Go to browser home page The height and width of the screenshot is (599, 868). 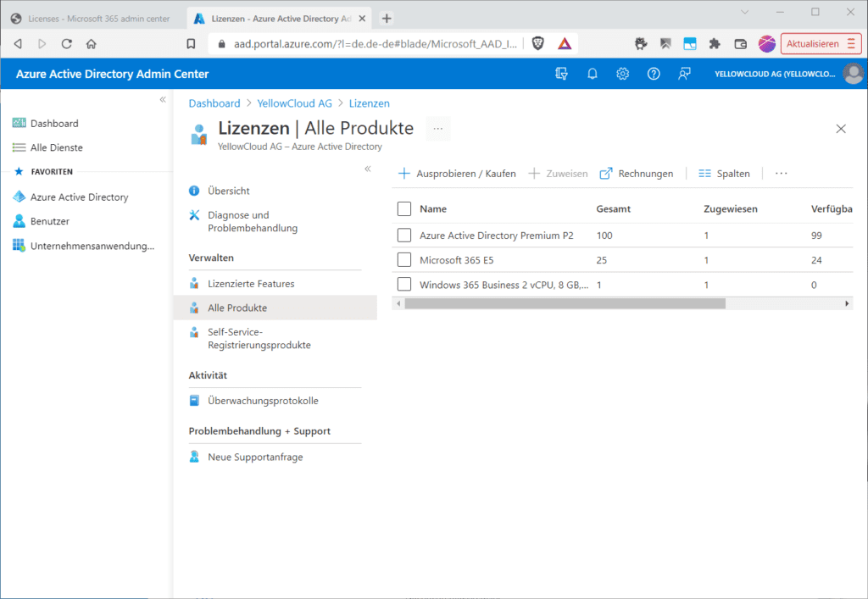(x=92, y=44)
